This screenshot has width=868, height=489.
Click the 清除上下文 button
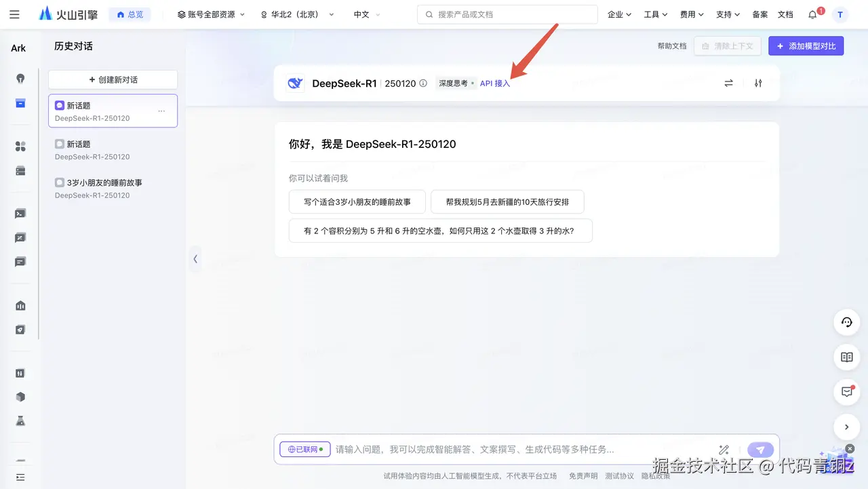click(728, 46)
